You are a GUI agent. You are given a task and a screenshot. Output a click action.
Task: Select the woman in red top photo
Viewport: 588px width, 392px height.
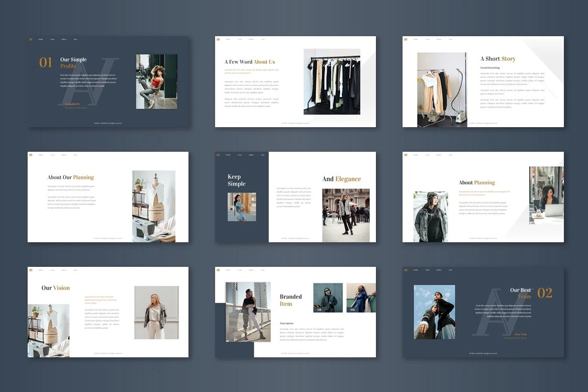click(156, 81)
